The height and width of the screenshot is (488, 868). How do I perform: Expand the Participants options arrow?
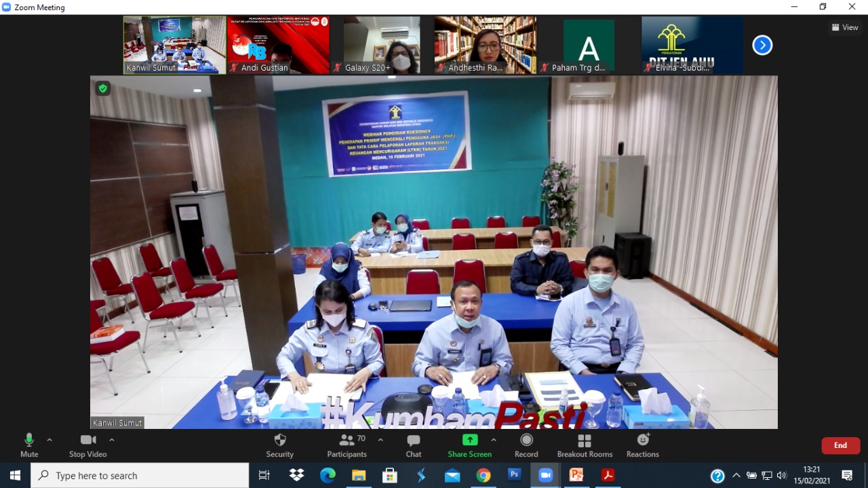[x=380, y=440]
